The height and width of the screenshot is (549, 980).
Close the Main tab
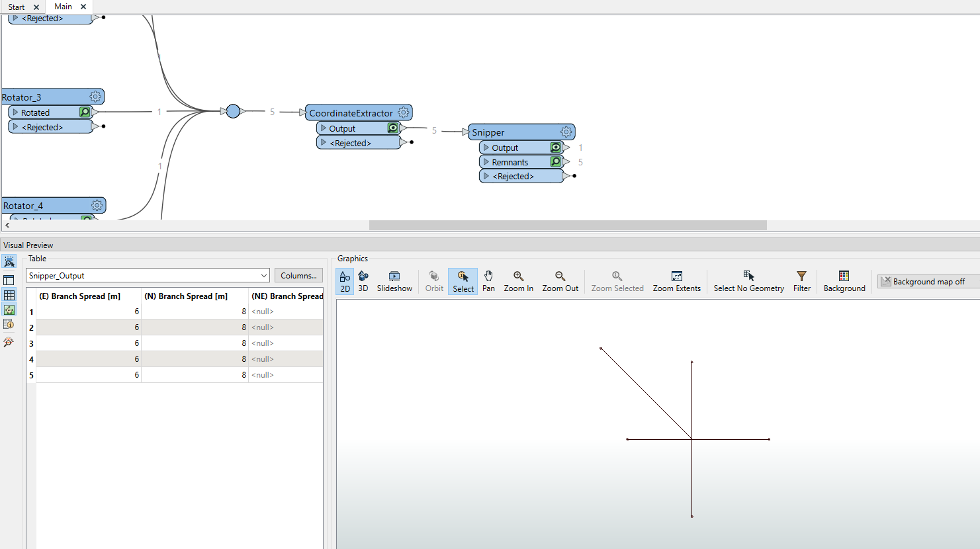(83, 7)
